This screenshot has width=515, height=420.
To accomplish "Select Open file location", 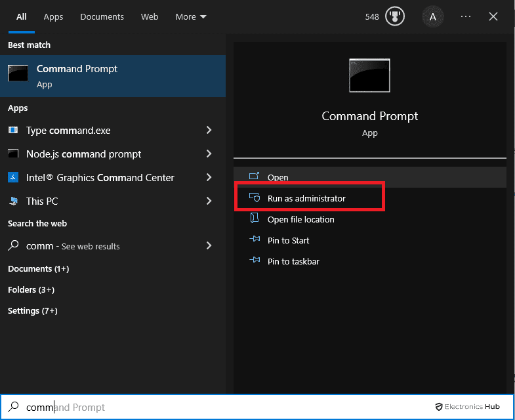I will pos(370,219).
